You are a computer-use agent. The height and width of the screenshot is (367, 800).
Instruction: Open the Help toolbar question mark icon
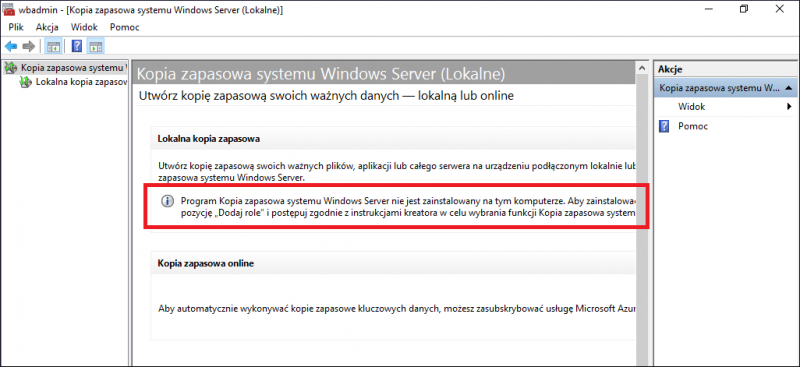click(77, 47)
